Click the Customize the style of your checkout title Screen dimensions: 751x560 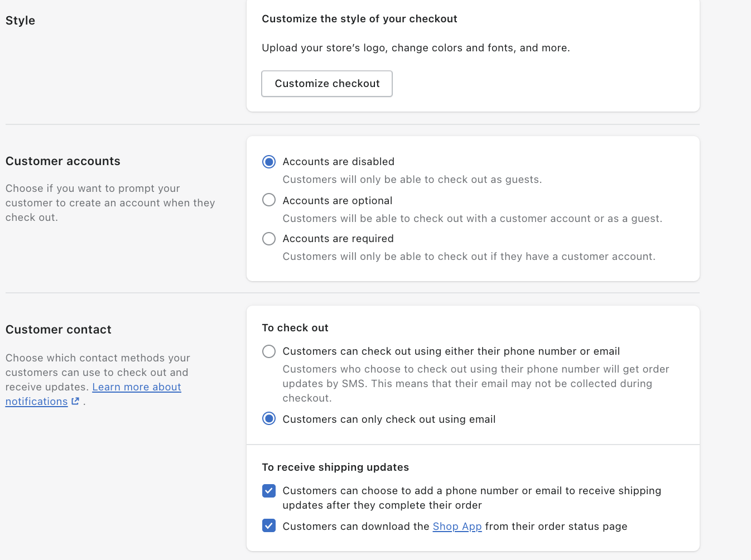pyautogui.click(x=359, y=19)
